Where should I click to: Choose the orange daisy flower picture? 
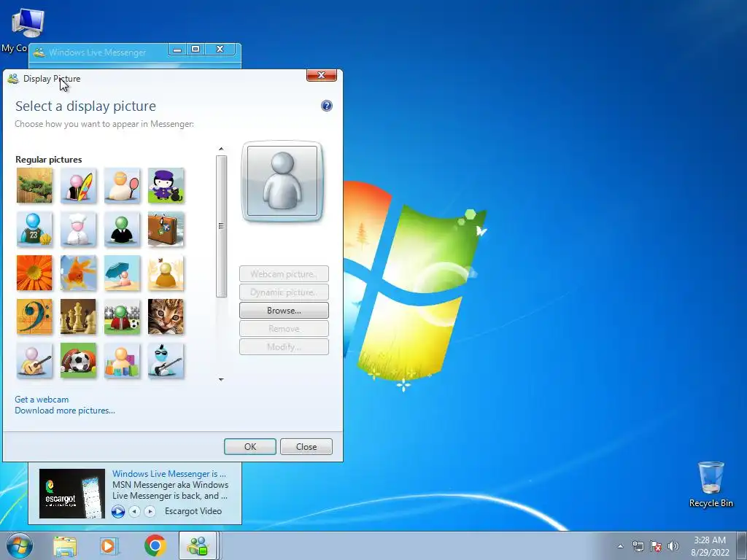[34, 273]
